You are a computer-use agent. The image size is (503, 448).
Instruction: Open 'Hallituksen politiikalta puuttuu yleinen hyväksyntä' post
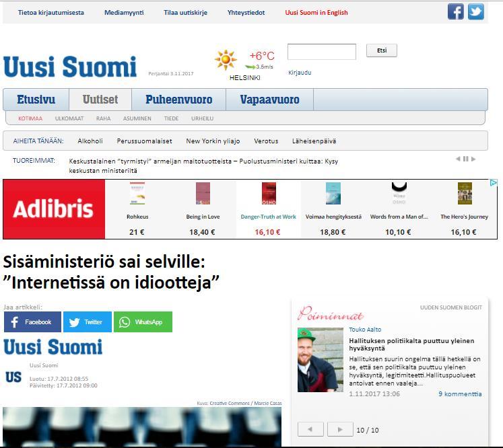click(x=411, y=344)
